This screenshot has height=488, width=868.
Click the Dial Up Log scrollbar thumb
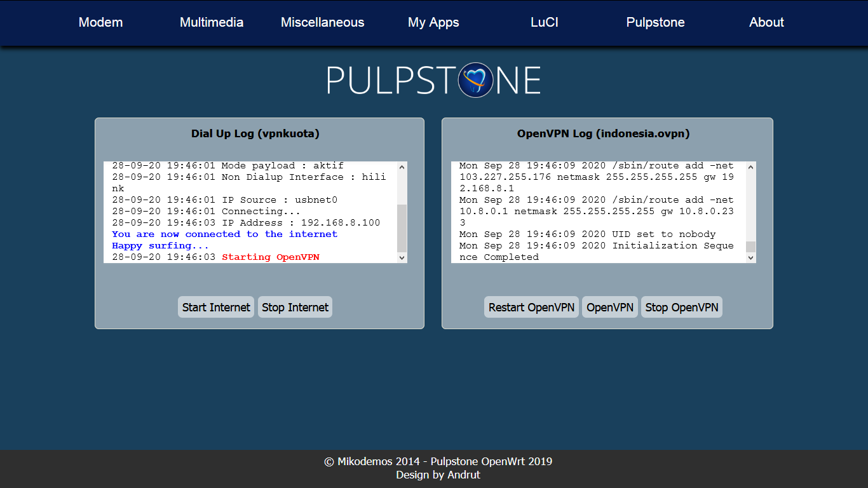(x=402, y=227)
